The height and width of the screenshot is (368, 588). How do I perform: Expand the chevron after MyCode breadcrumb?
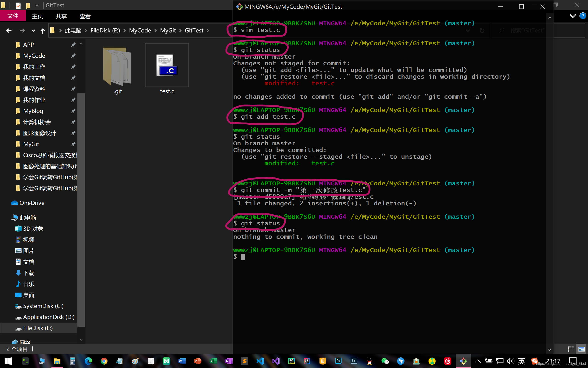pyautogui.click(x=155, y=31)
